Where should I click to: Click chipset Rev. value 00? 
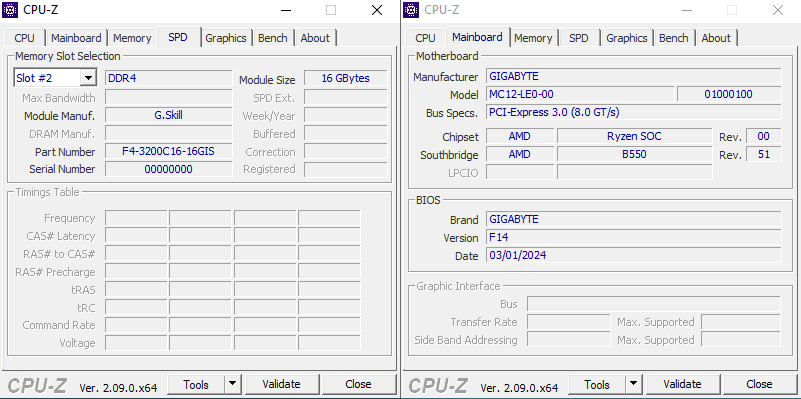click(763, 136)
